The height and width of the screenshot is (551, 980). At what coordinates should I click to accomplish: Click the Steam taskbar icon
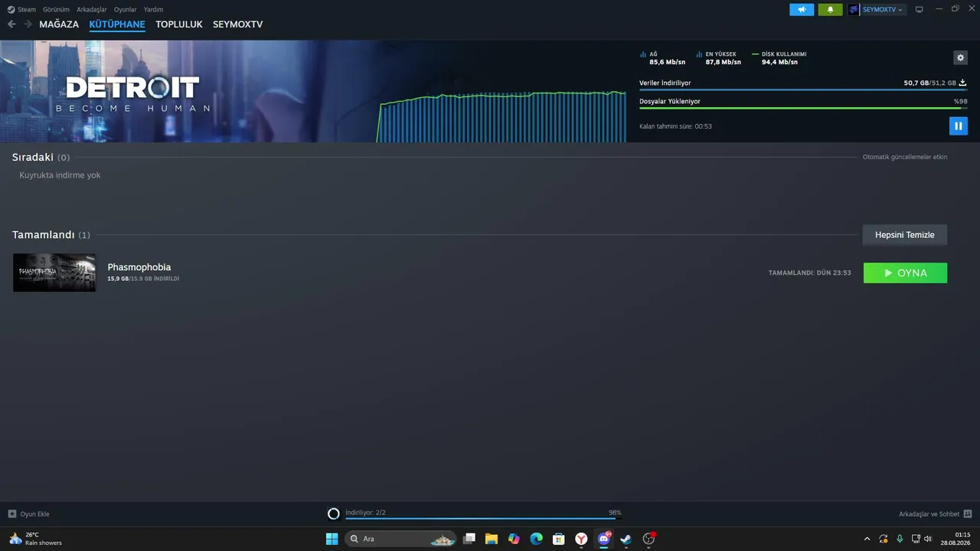coord(626,539)
